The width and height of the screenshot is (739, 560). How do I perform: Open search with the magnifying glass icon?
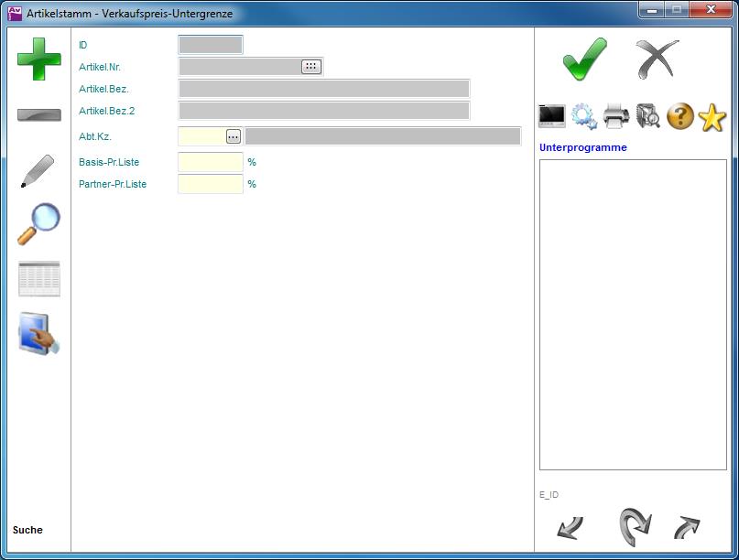tap(38, 223)
